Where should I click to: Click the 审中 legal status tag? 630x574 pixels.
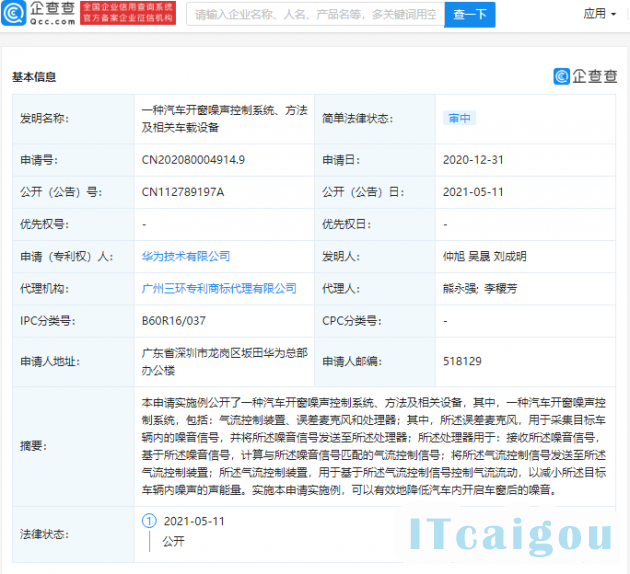(459, 118)
